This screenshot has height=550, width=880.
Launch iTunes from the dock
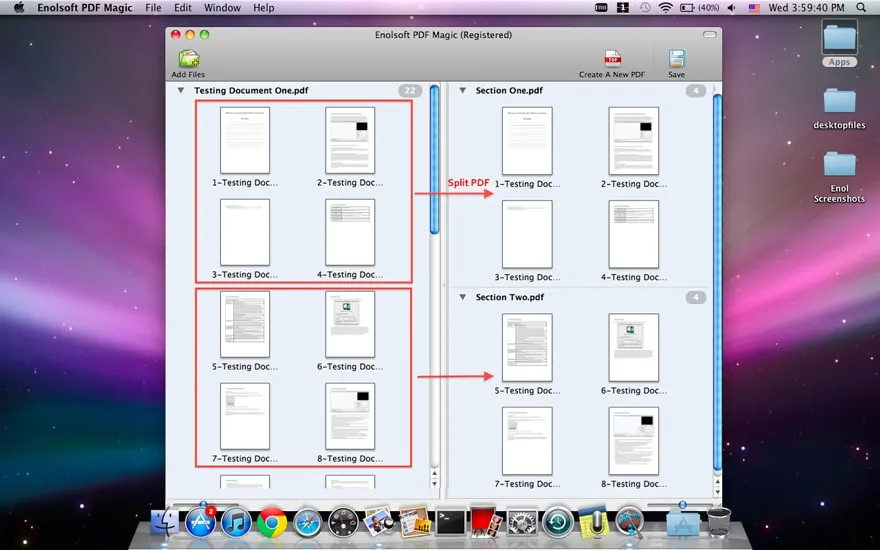click(236, 522)
